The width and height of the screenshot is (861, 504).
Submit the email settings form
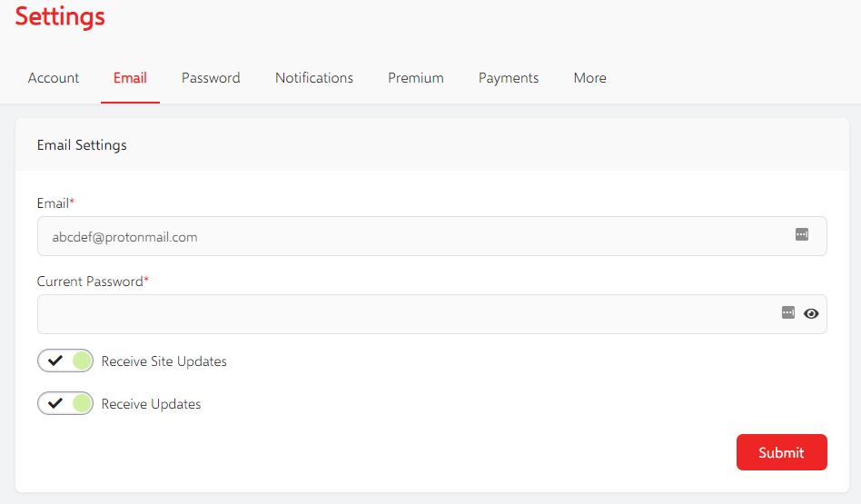tap(781, 452)
